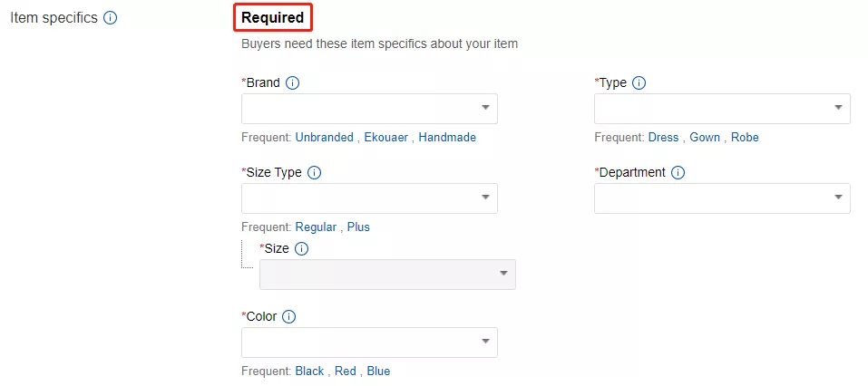
Task: Click the info icon next to Item specifics
Action: click(111, 18)
